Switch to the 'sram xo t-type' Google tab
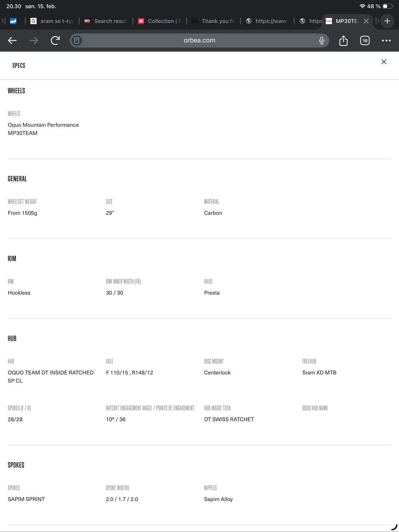The height and width of the screenshot is (532, 399). coord(52,21)
